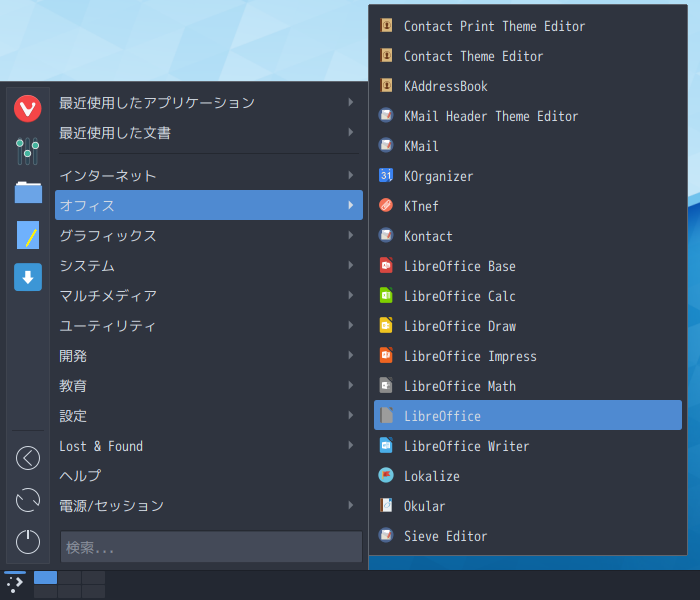Viewport: 700px width, 600px height.
Task: Click the Sieve Editor icon
Action: [x=386, y=535]
